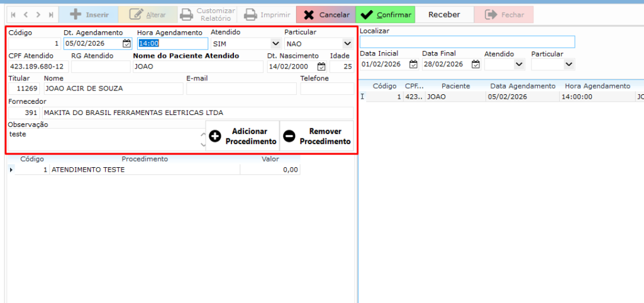This screenshot has width=644, height=303.
Task: Open calendar picker for Dt. Agendamento
Action: pos(126,43)
